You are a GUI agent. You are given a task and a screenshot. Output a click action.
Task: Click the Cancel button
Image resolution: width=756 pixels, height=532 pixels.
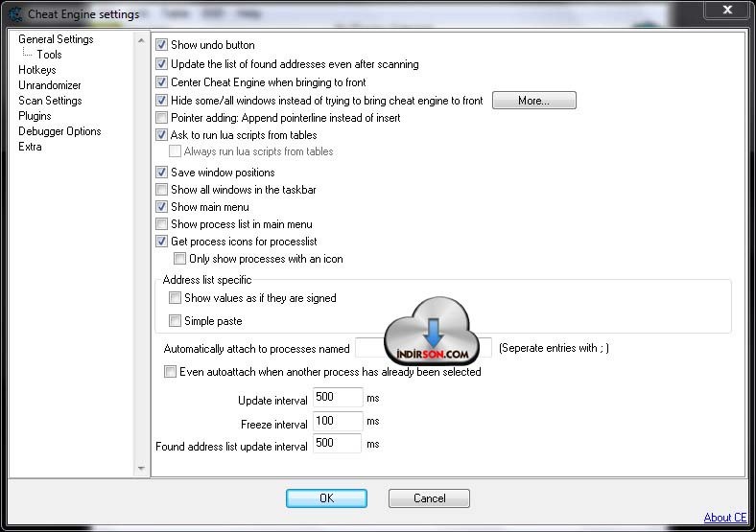tap(429, 498)
